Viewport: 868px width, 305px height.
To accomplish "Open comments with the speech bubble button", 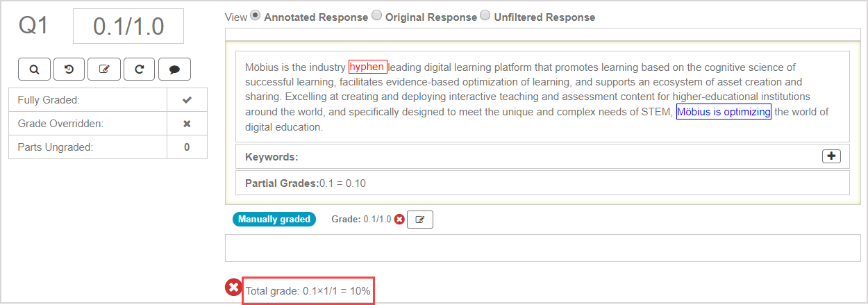I will point(174,69).
